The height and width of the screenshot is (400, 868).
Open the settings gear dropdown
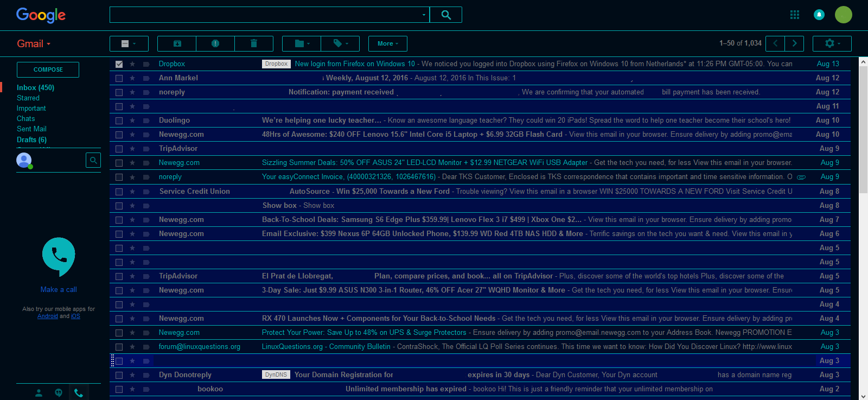pos(832,43)
